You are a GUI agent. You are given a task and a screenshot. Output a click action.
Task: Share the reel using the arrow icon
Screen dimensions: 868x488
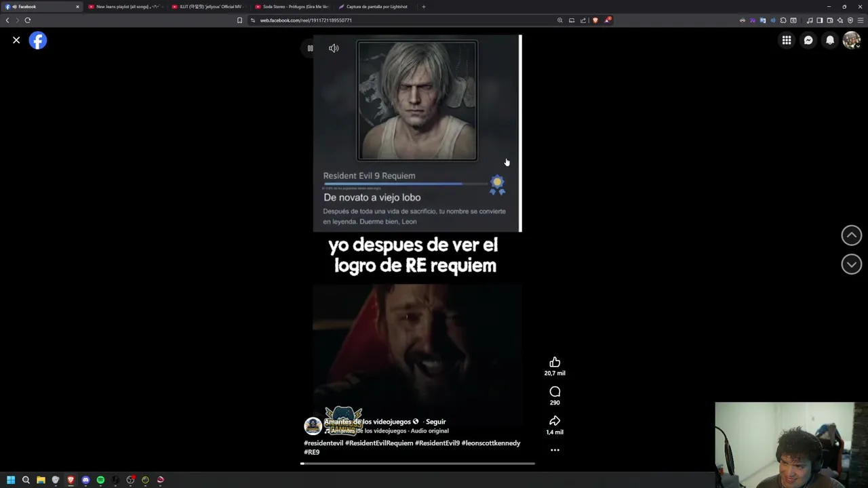tap(555, 421)
